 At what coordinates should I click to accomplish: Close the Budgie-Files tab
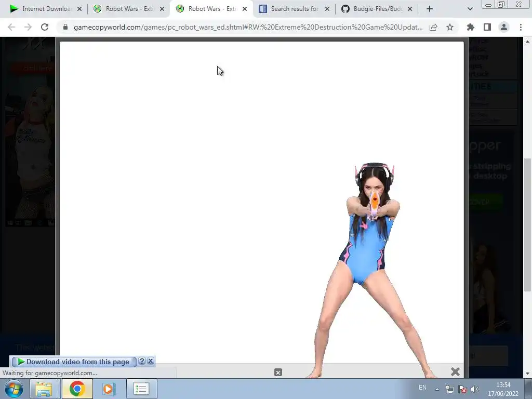click(410, 9)
